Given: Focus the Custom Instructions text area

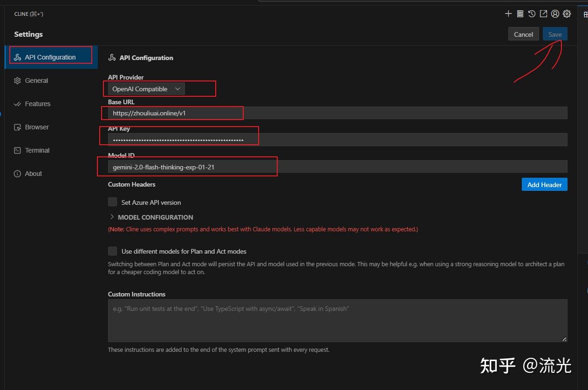Looking at the screenshot, I should pyautogui.click(x=337, y=321).
